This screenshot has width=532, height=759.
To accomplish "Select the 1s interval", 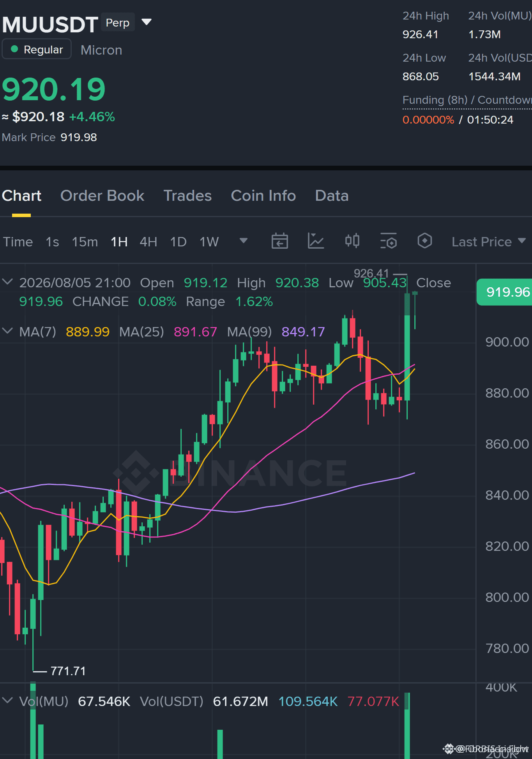I will coord(52,242).
